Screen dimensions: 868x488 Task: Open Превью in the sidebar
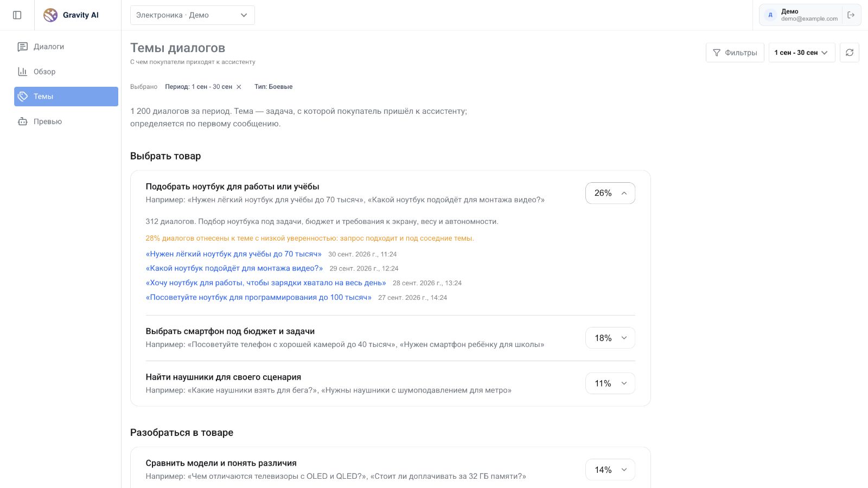tap(66, 121)
